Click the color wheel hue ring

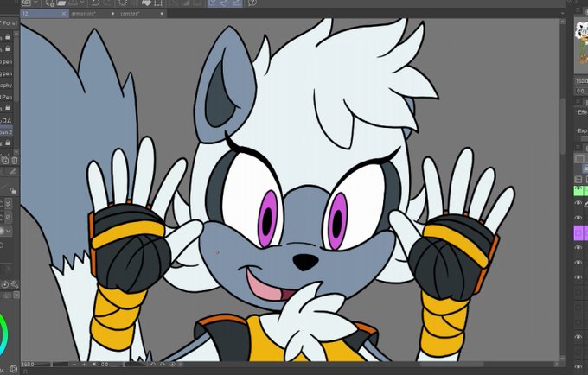tap(4, 334)
